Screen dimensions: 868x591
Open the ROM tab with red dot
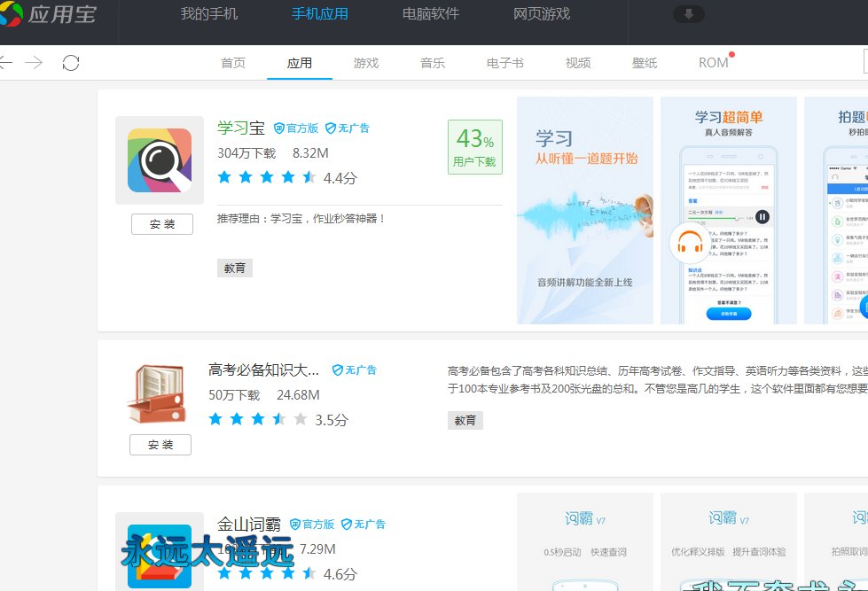(x=713, y=63)
